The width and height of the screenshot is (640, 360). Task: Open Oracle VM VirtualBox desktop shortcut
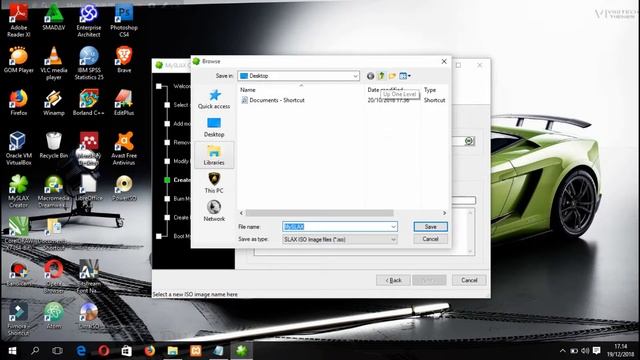click(19, 149)
